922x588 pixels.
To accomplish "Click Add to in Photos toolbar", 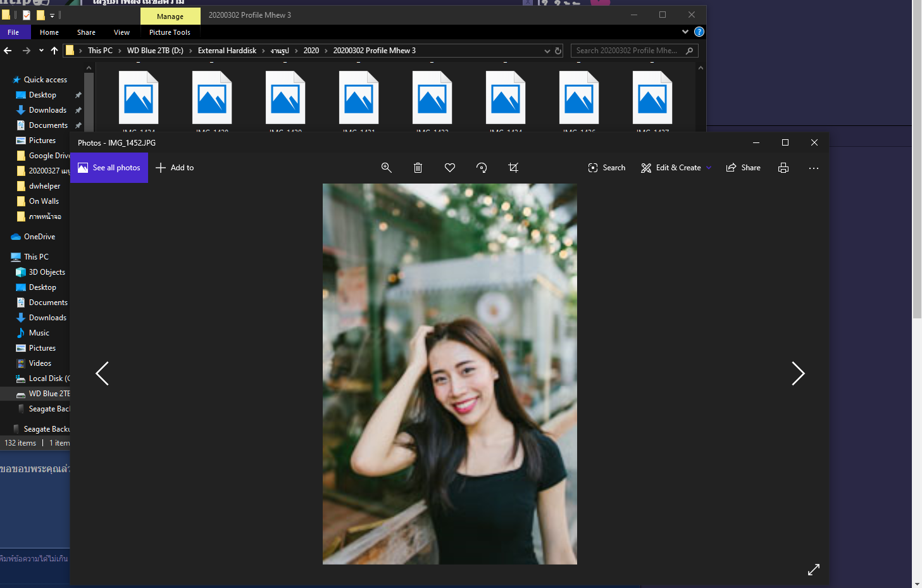I will pos(175,168).
